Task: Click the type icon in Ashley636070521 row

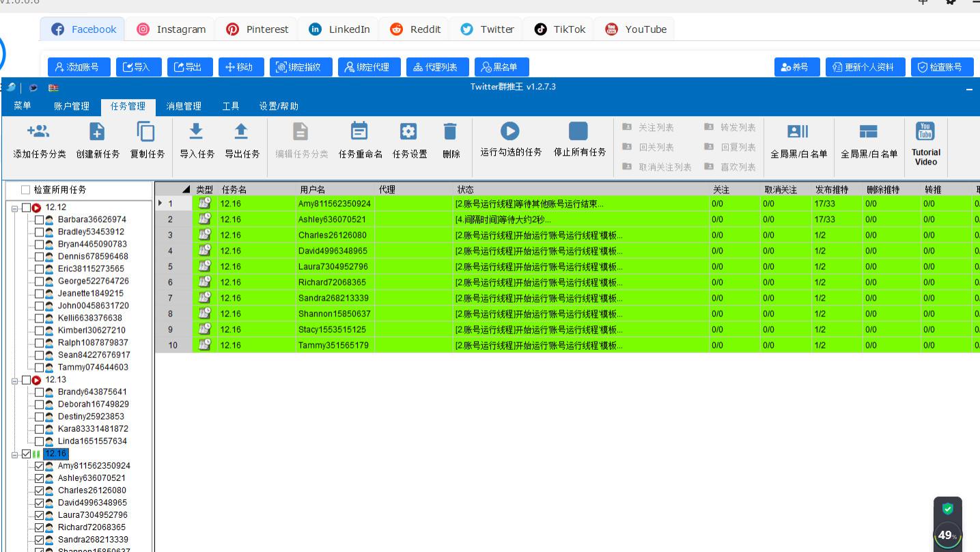Action: [x=204, y=219]
